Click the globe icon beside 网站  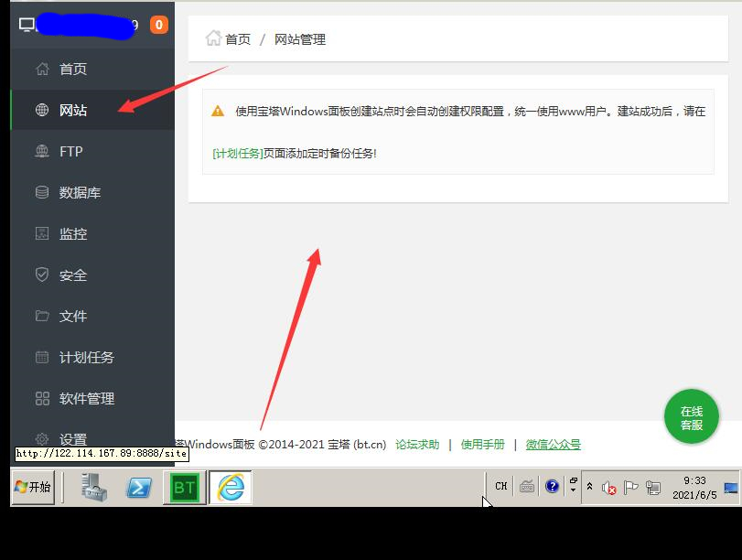[x=42, y=110]
